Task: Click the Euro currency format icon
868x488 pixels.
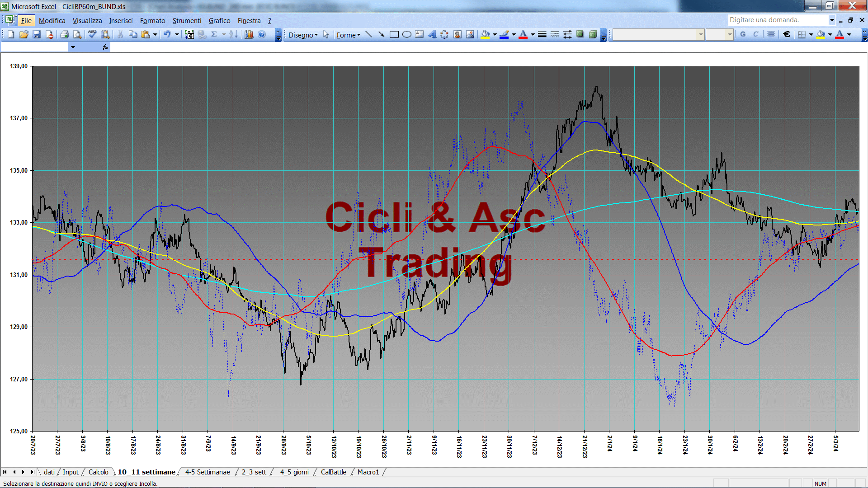Action: [787, 34]
